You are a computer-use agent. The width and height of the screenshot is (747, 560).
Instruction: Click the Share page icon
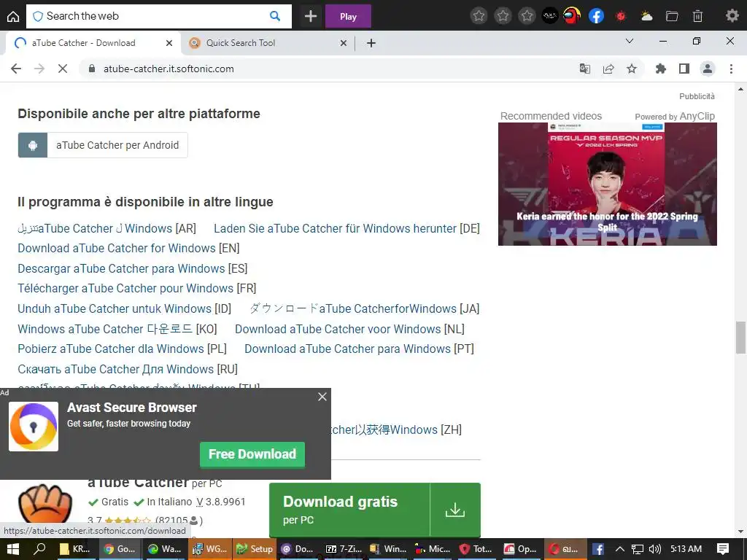(608, 69)
